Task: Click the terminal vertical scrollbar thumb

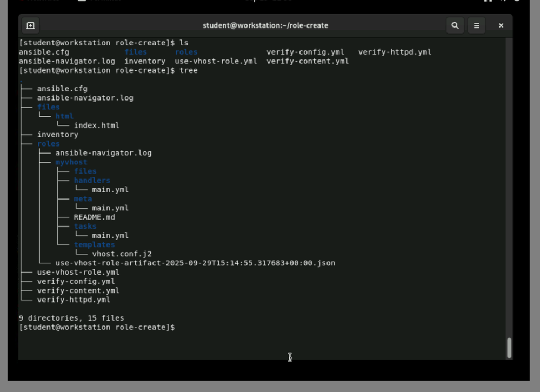Action: (x=509, y=348)
